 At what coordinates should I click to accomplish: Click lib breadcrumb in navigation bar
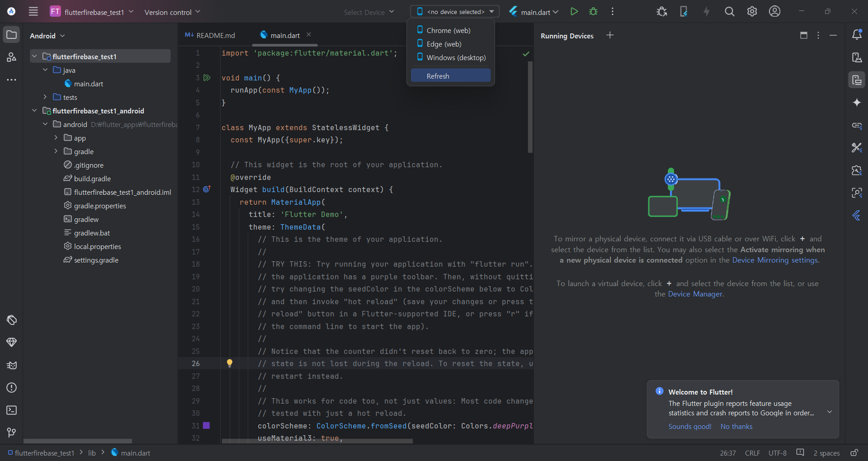(92, 453)
